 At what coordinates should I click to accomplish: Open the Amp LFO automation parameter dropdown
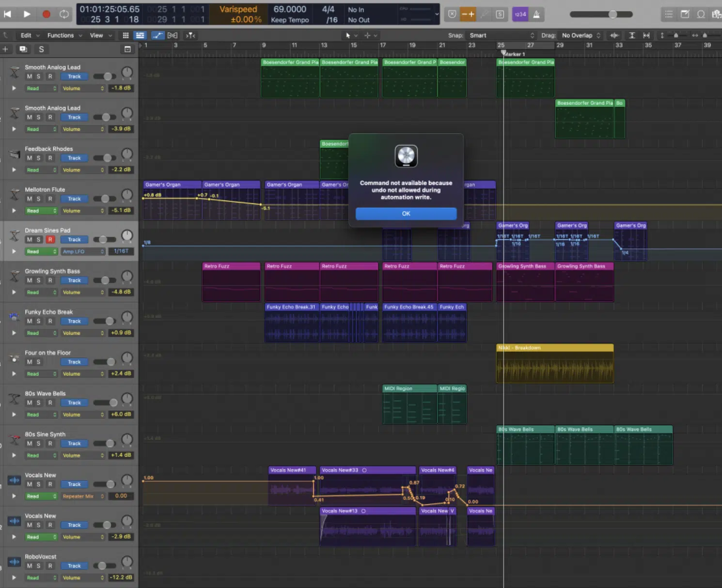coord(83,251)
